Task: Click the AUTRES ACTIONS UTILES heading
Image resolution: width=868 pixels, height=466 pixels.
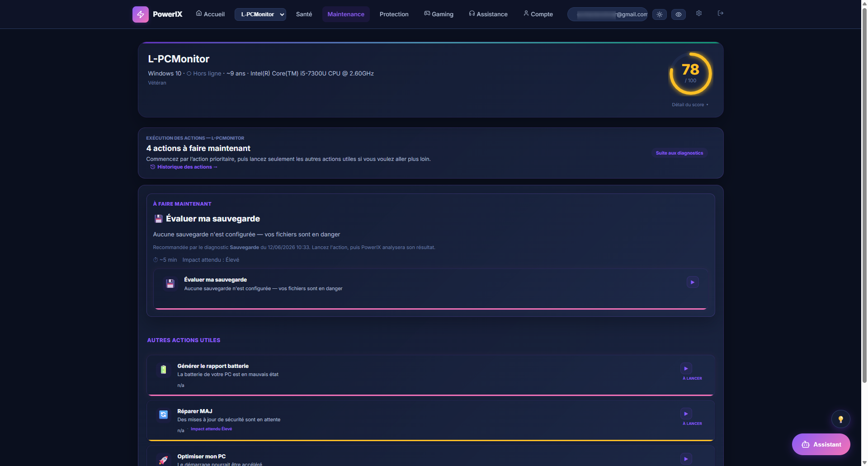Action: pyautogui.click(x=184, y=340)
